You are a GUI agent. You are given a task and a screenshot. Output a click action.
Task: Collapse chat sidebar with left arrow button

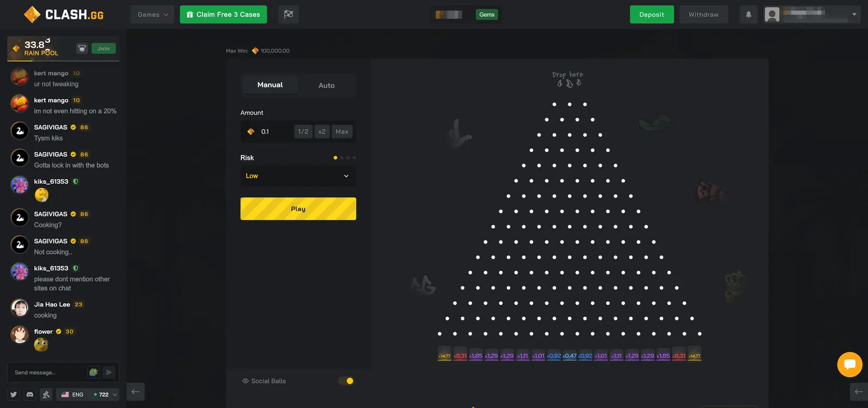[x=136, y=392]
